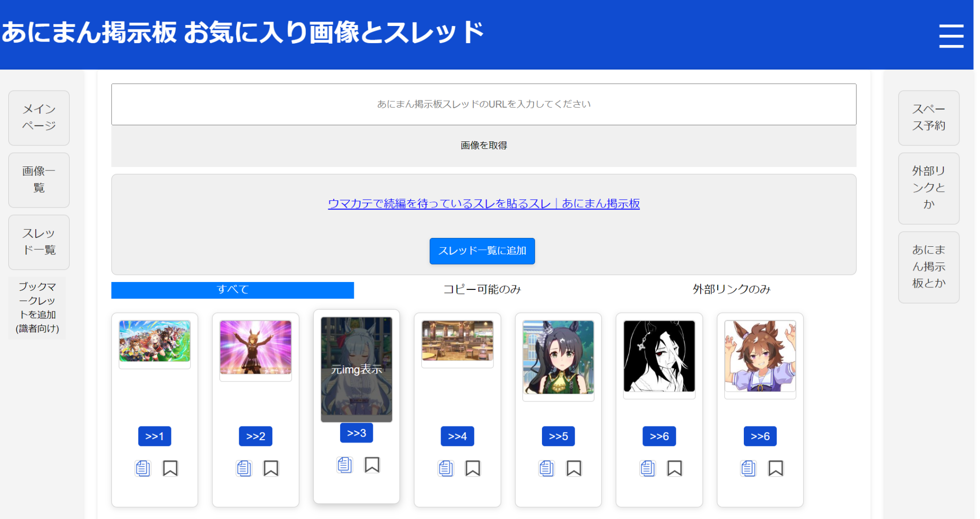Click >>6 under the black-and-white sketch
980x519 pixels.
660,436
